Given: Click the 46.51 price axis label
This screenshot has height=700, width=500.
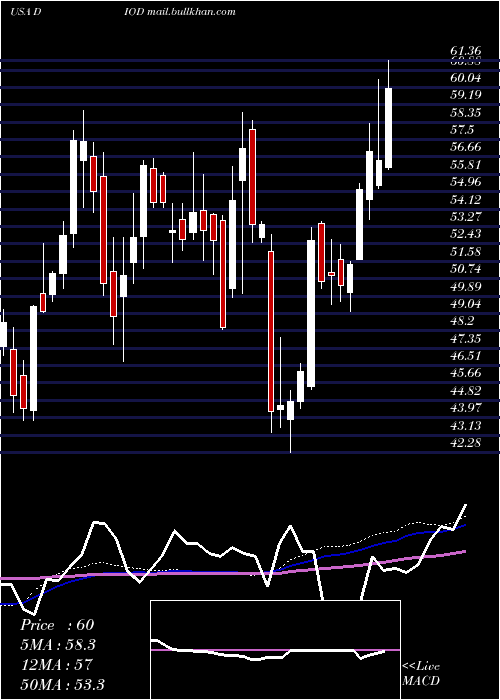Looking at the screenshot, I should (465, 356).
